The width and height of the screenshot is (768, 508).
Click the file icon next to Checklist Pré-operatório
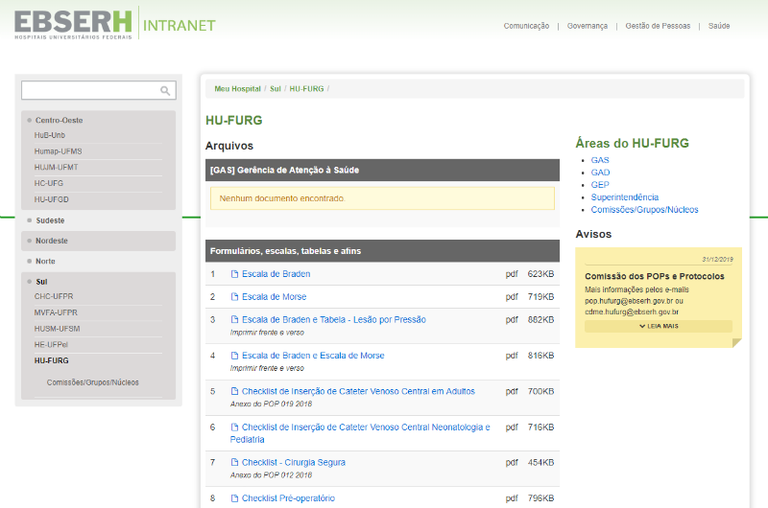click(x=235, y=498)
